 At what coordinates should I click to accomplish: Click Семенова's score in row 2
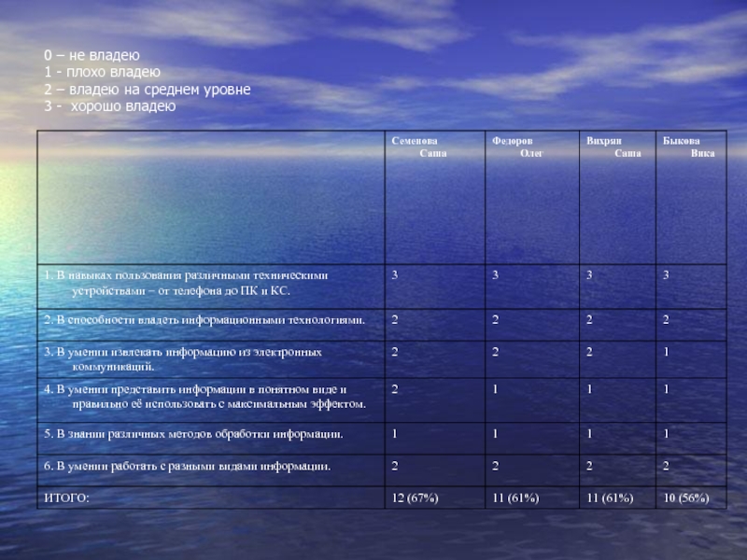point(394,320)
